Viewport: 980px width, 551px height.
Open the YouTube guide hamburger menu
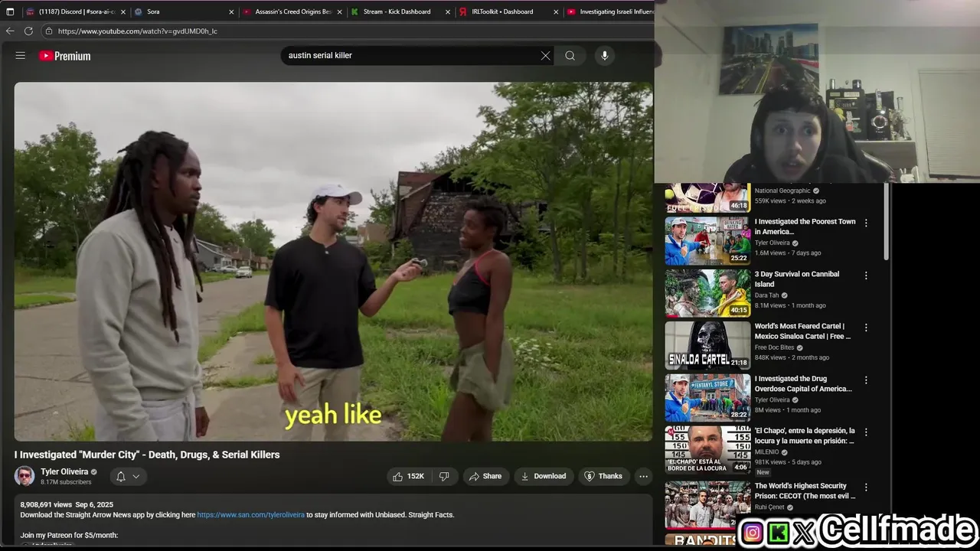point(21,56)
